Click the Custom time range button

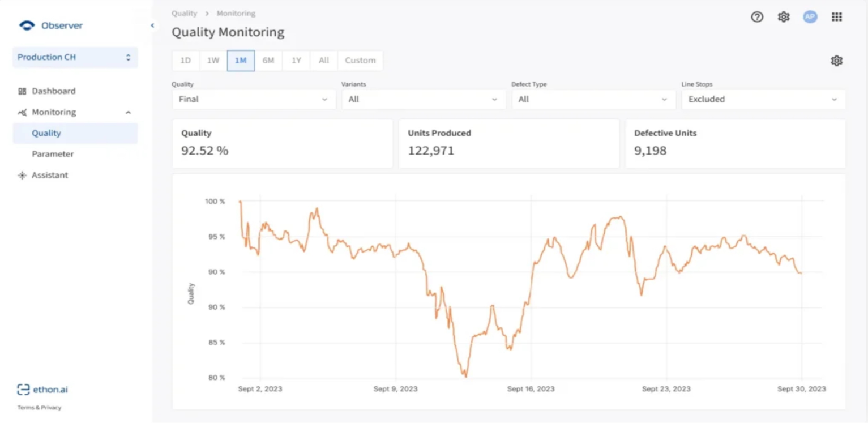[360, 61]
